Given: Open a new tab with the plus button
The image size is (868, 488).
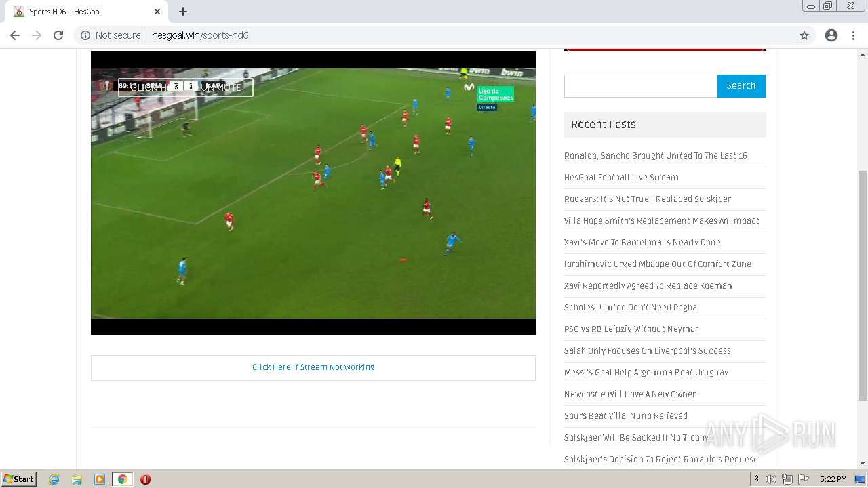Looking at the screenshot, I should point(183,12).
